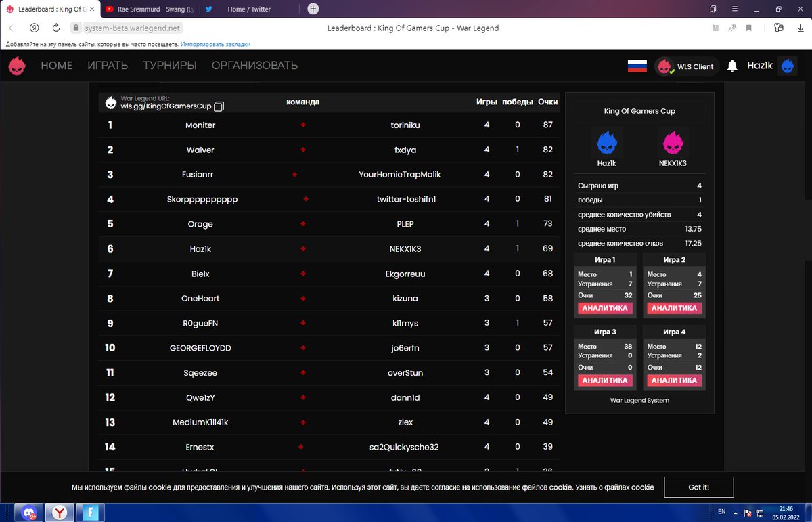Bookmark this page
Viewport: 812px width, 522px height.
(749, 28)
